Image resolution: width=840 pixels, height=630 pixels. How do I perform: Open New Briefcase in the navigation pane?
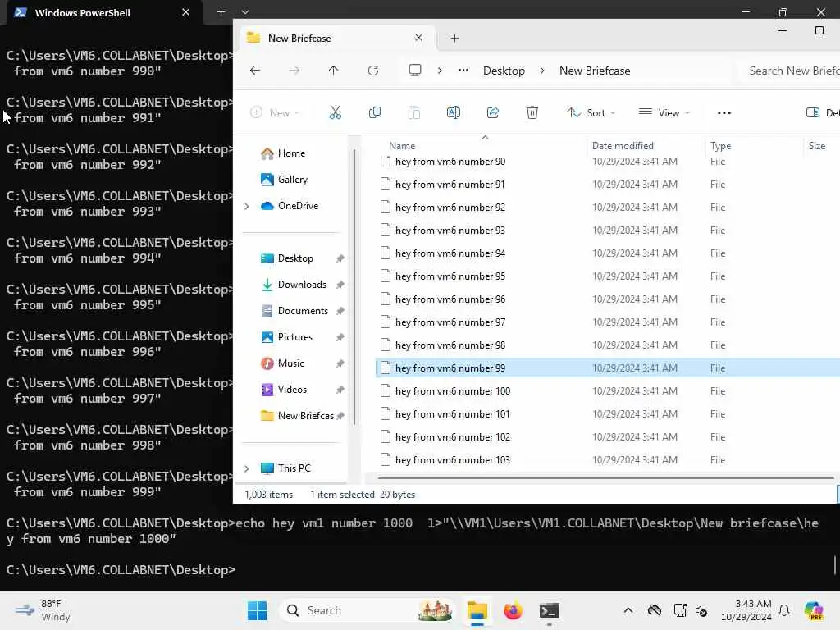[x=297, y=416]
